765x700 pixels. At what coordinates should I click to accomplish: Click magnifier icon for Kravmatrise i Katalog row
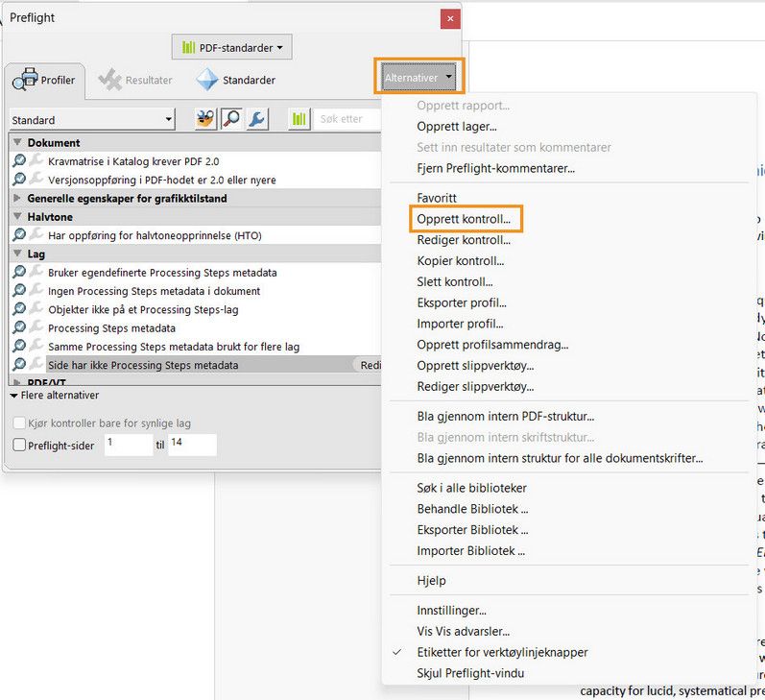tap(19, 160)
